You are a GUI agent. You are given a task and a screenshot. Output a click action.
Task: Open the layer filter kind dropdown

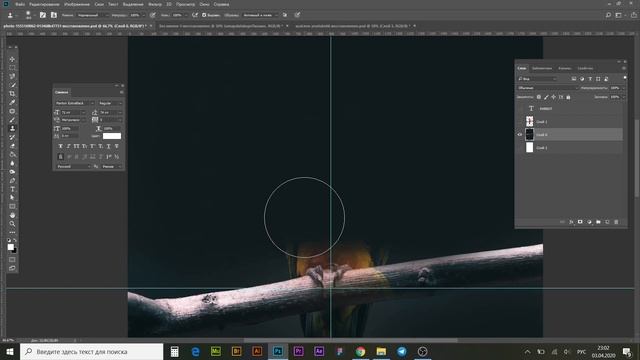(537, 79)
